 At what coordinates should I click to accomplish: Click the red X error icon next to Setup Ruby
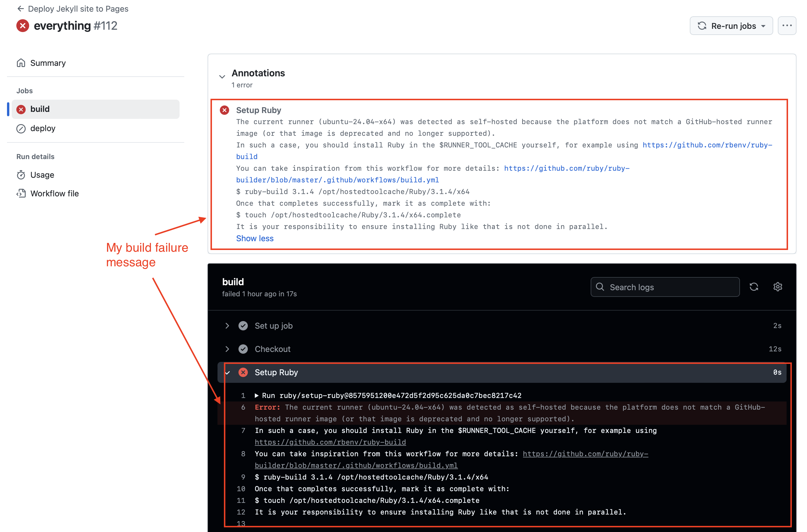224,110
